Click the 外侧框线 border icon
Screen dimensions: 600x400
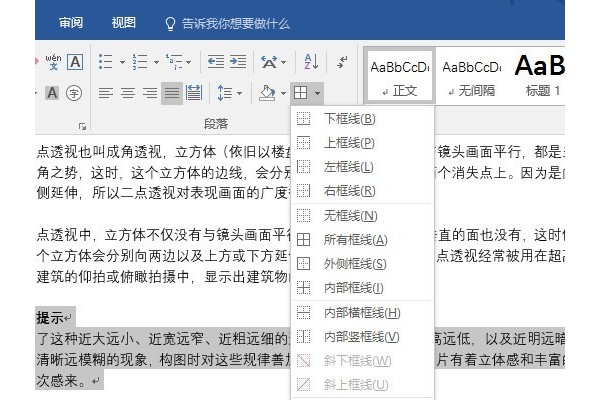(x=303, y=264)
